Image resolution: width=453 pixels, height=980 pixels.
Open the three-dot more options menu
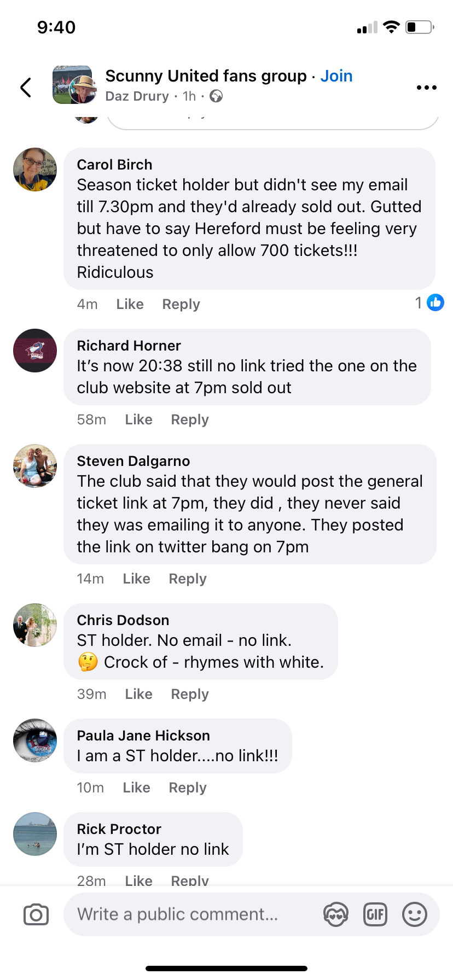click(426, 87)
